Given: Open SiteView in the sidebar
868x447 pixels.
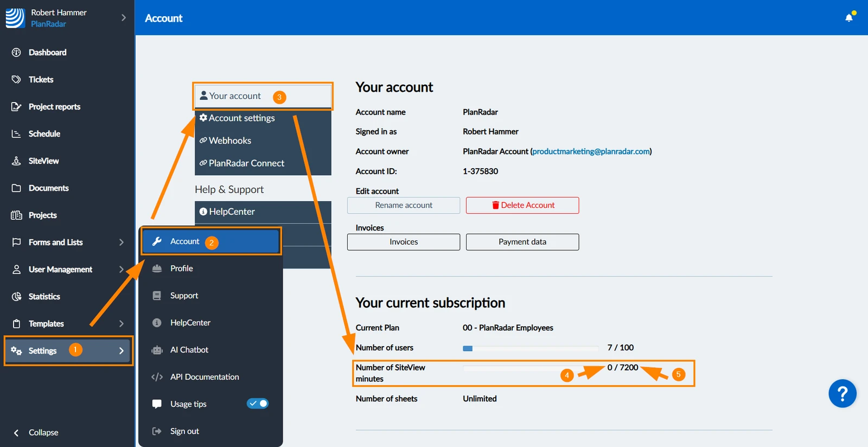Looking at the screenshot, I should point(43,161).
